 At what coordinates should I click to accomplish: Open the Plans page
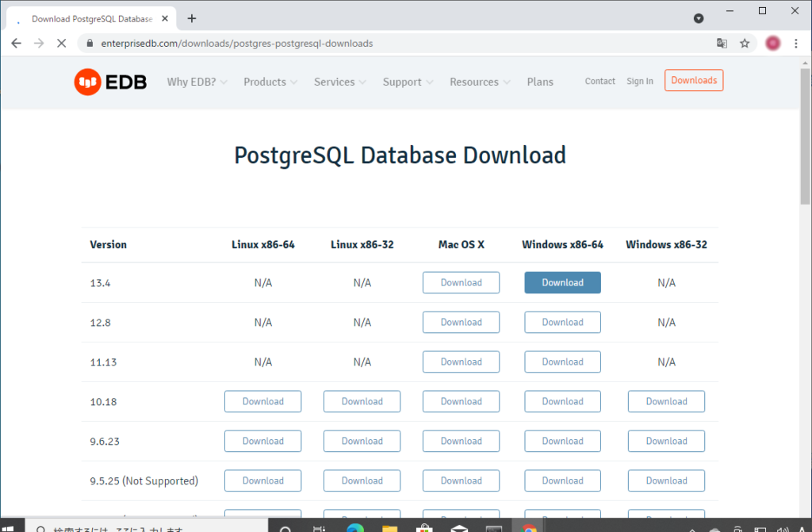click(x=540, y=82)
